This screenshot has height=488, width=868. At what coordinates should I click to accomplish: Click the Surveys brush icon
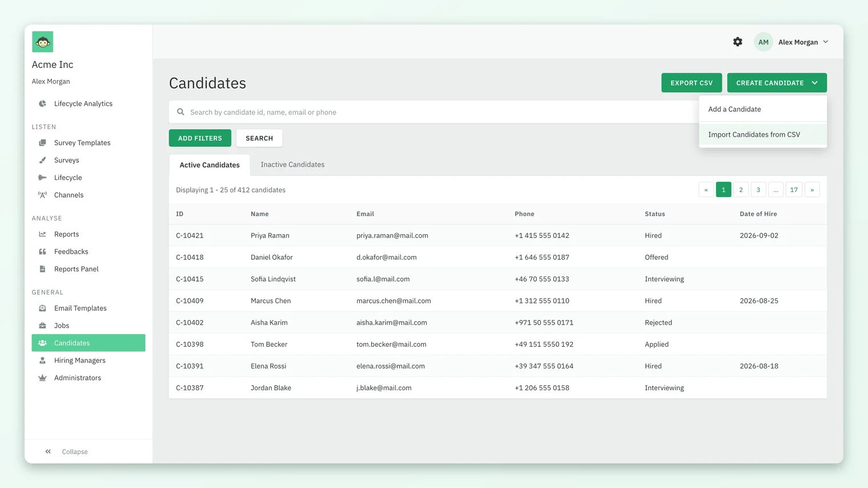click(x=42, y=160)
